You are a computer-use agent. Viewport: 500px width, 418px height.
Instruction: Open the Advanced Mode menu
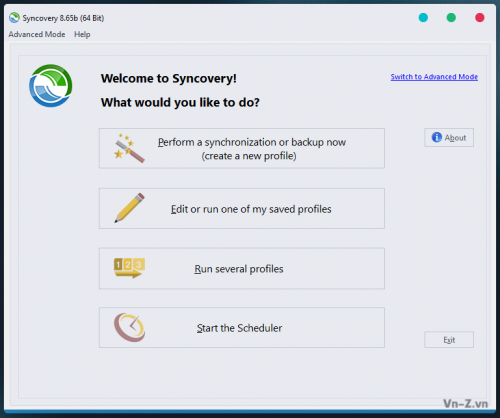(37, 34)
